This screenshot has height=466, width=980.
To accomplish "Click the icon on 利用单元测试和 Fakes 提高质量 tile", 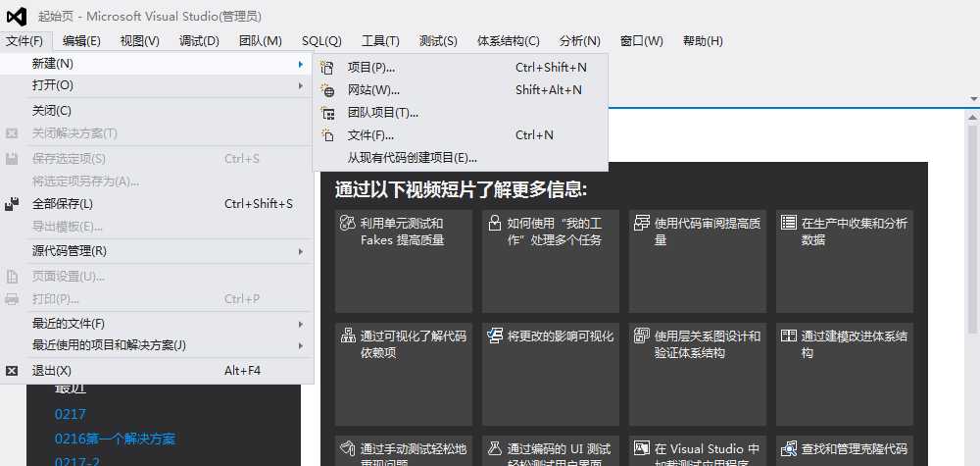I will (x=348, y=223).
